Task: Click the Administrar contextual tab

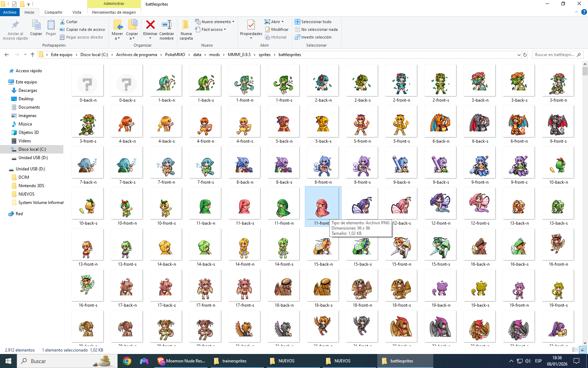Action: [114, 4]
